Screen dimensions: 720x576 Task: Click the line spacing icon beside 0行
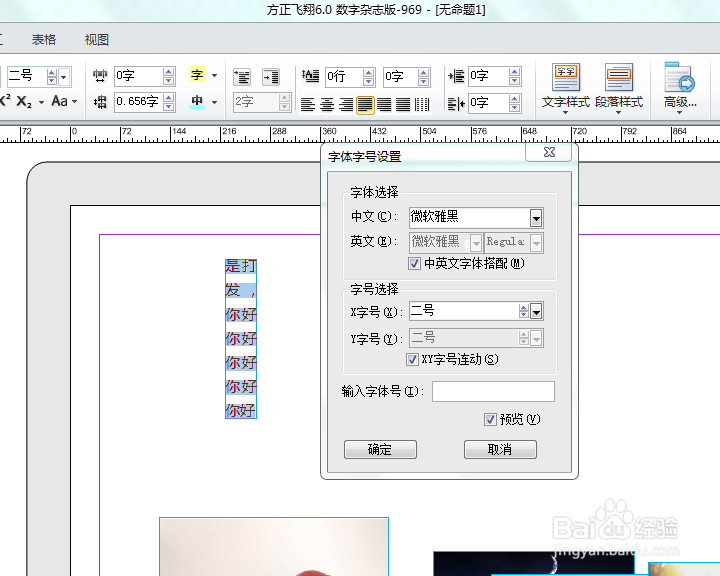pos(310,75)
